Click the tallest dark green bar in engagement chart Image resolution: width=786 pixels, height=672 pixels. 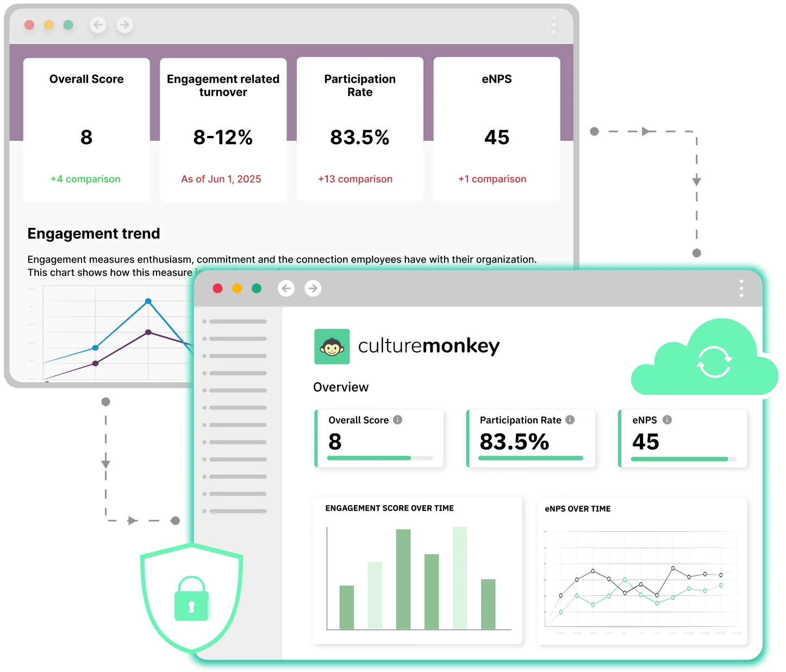click(x=403, y=579)
